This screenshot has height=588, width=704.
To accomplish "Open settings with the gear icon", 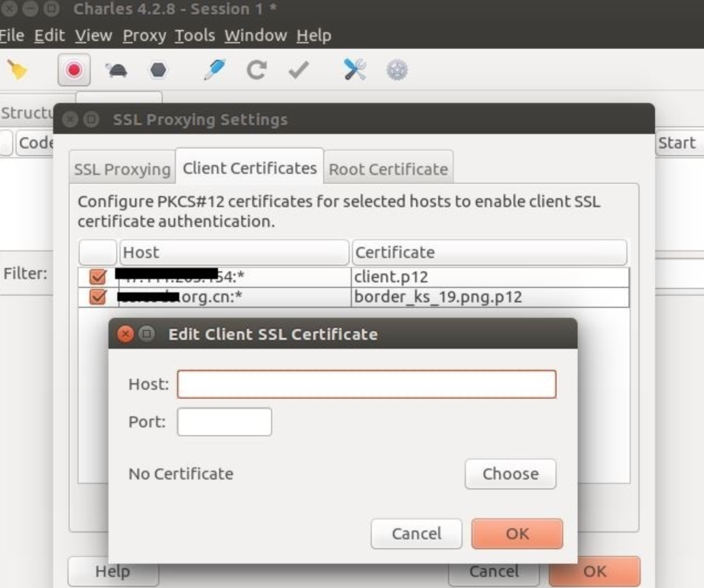I will point(397,70).
